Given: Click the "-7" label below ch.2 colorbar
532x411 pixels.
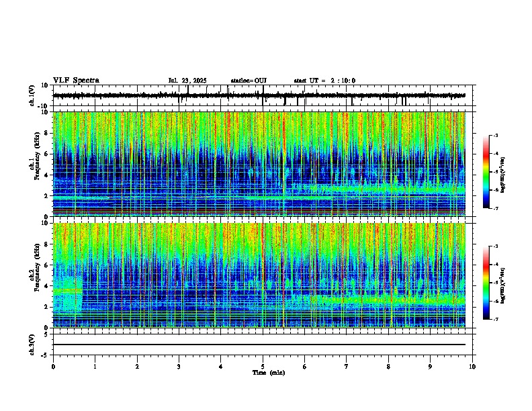Looking at the screenshot, I should coord(496,319).
